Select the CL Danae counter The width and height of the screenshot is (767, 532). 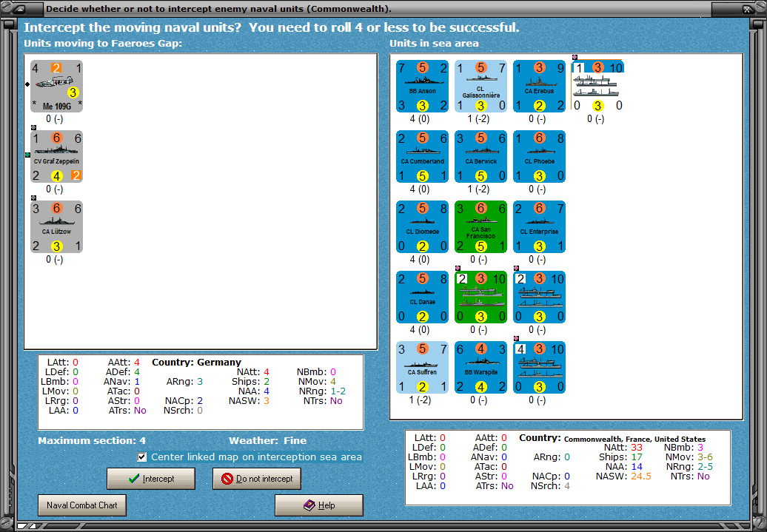422,297
